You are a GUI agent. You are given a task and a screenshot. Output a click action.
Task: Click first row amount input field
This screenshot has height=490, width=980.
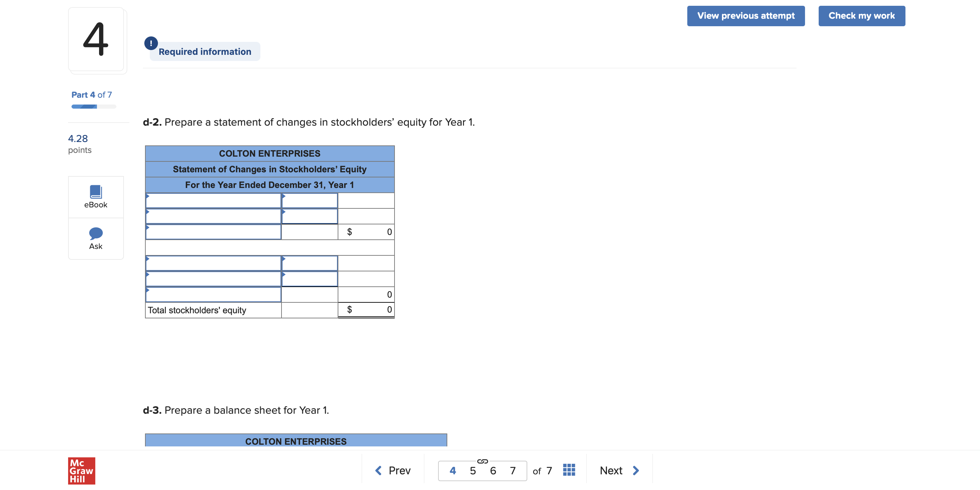click(x=309, y=201)
